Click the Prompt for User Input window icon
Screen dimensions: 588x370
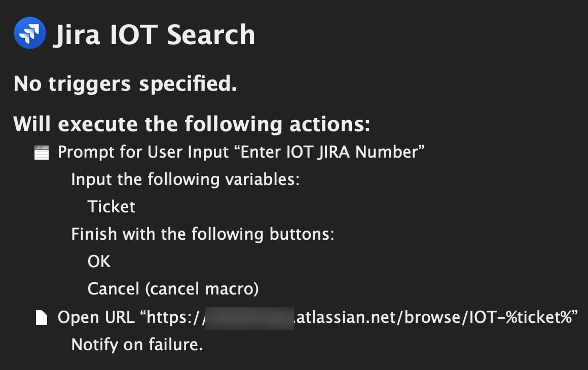click(x=41, y=153)
